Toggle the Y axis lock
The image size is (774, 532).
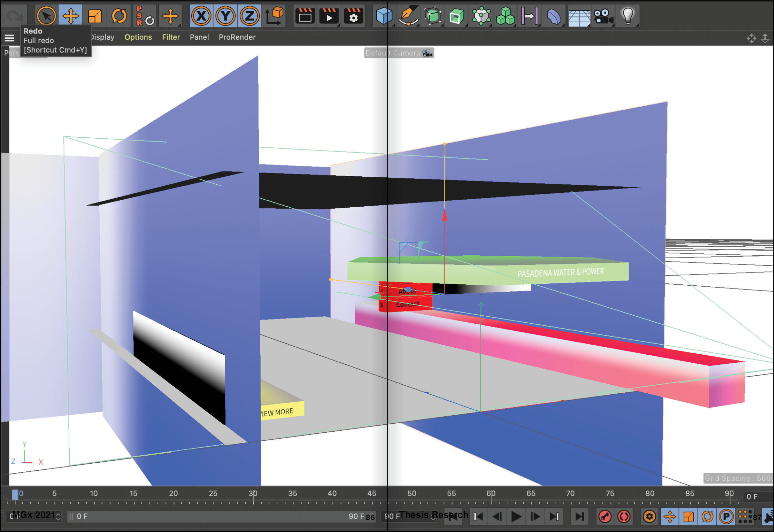225,16
